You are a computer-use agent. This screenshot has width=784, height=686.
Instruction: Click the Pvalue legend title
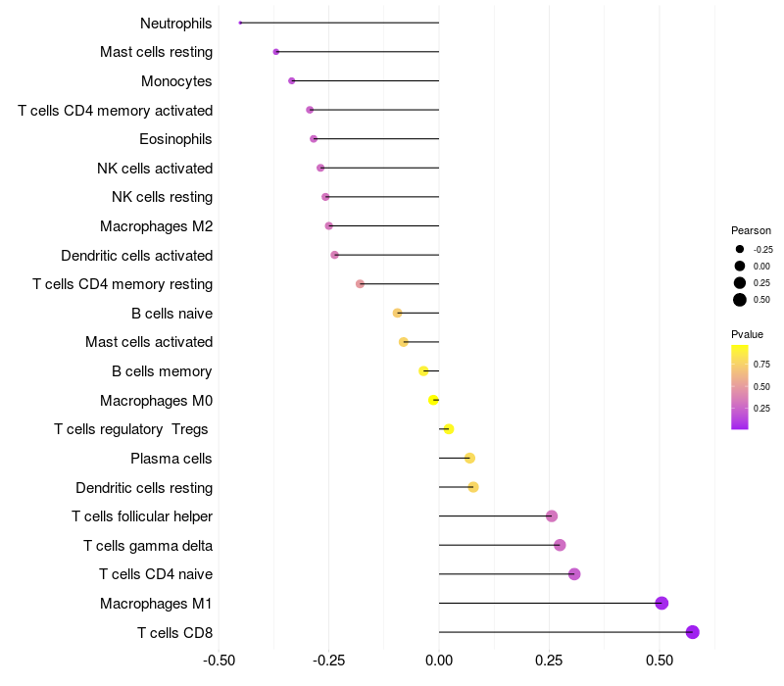[x=747, y=334]
